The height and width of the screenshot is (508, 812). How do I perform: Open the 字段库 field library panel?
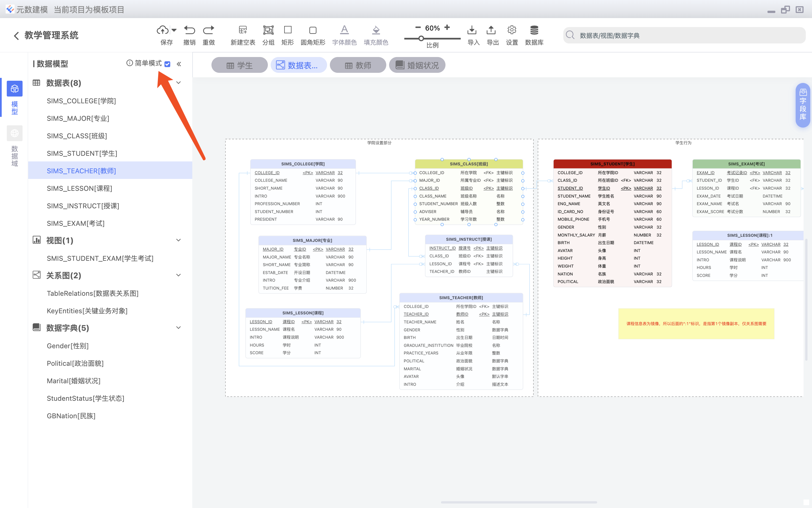click(803, 105)
